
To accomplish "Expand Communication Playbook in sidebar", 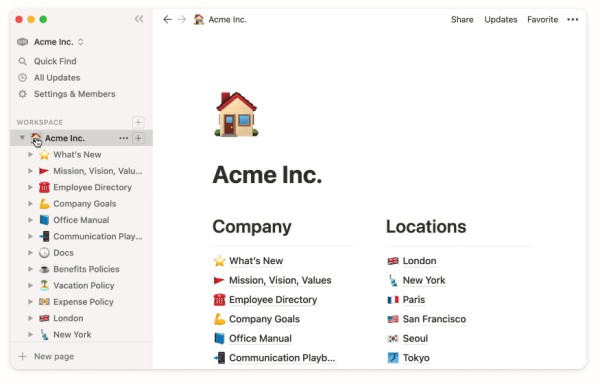I will (x=30, y=236).
